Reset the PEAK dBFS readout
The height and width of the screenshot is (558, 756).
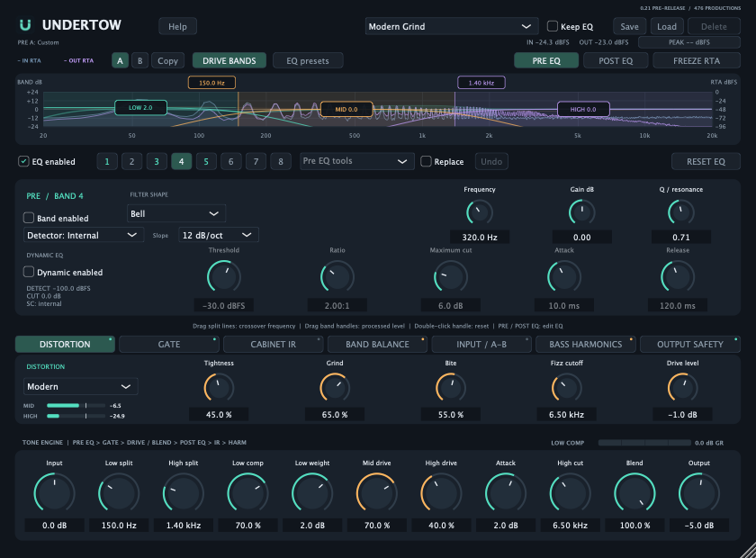689,42
